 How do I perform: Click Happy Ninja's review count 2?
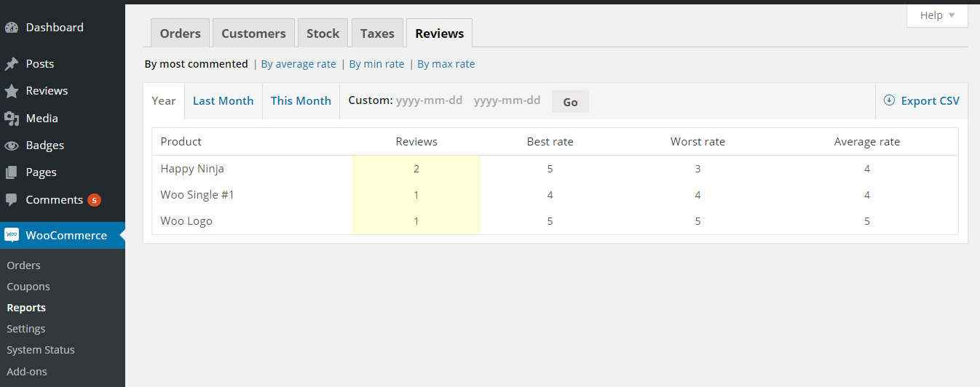[416, 169]
